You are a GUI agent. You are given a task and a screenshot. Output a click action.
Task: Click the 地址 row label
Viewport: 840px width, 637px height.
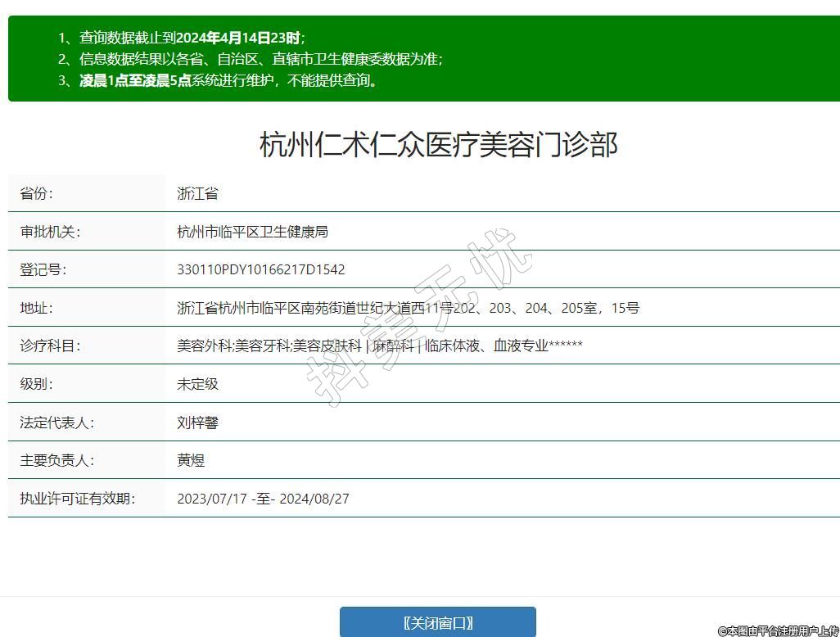(x=36, y=308)
